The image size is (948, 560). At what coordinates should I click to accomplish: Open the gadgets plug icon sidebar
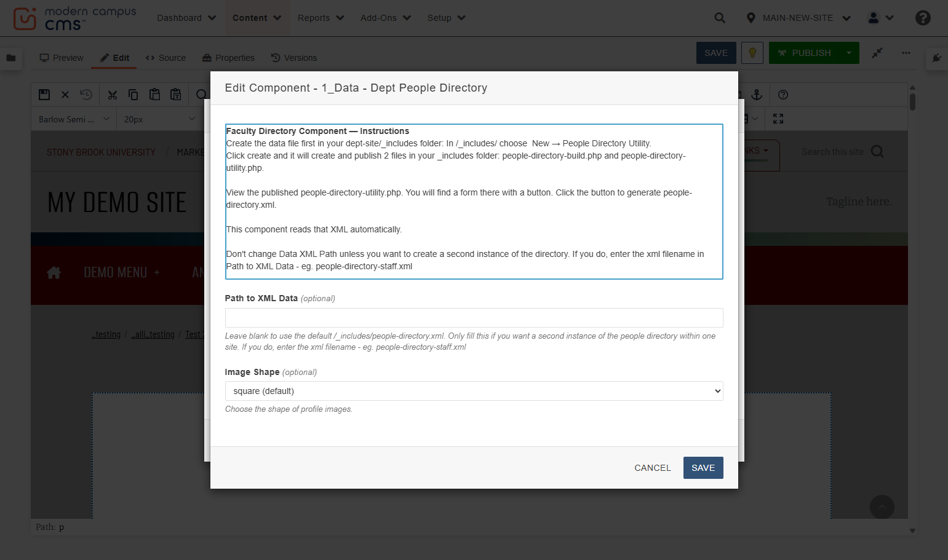(936, 58)
